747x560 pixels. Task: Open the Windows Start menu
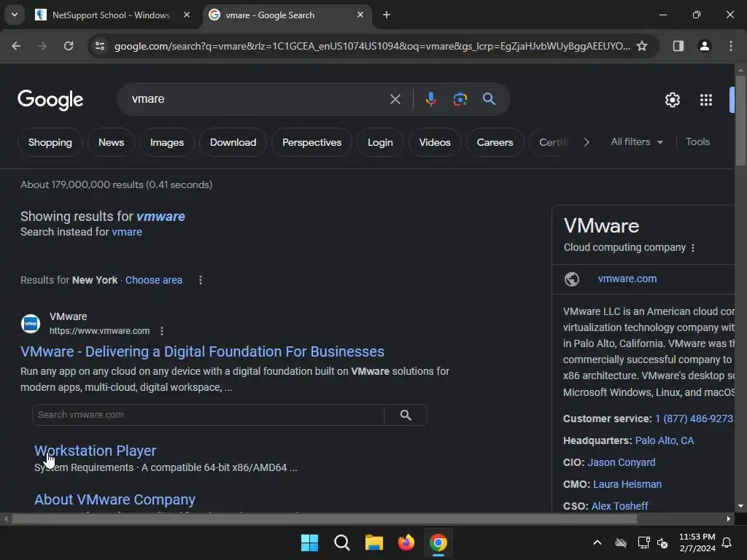[x=309, y=542]
